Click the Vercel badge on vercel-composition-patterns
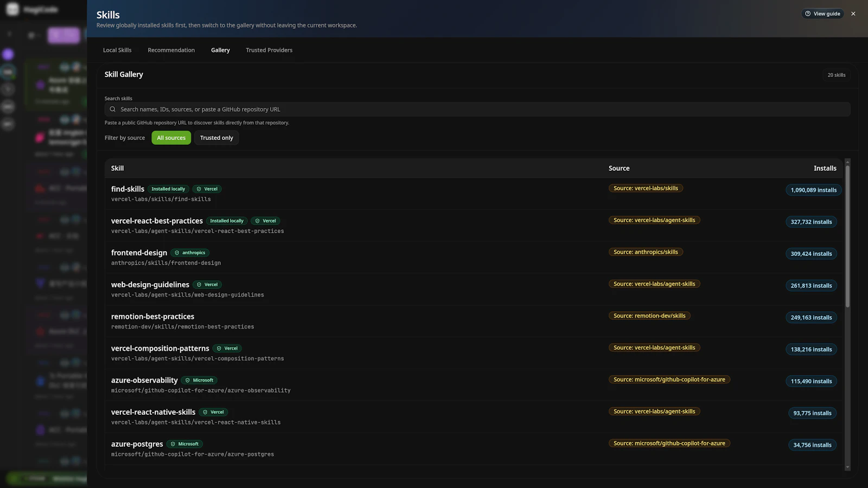 click(x=227, y=348)
